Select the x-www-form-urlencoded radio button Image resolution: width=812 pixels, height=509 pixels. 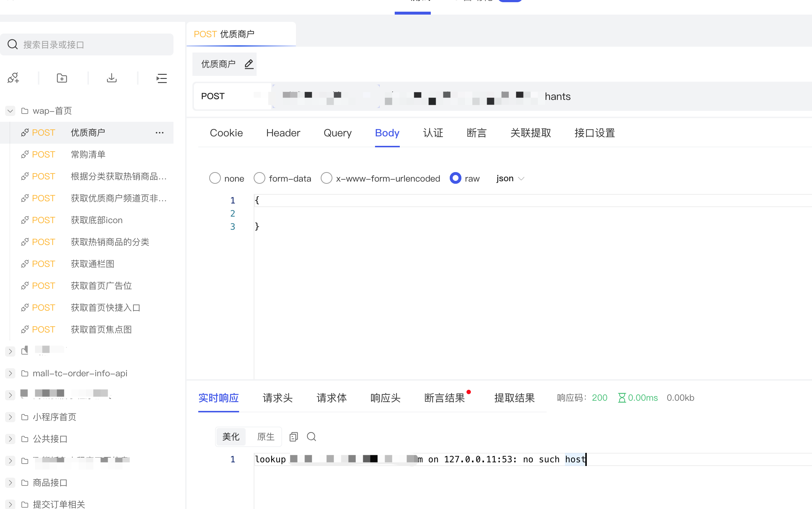327,178
